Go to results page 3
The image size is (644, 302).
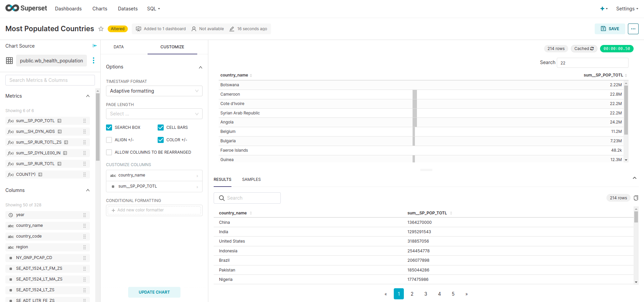click(x=426, y=294)
